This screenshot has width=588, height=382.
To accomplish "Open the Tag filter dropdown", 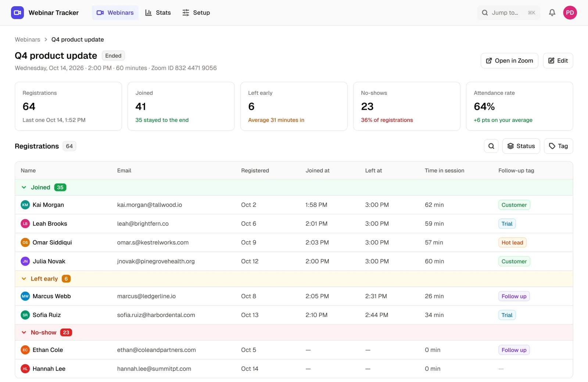I will point(558,146).
